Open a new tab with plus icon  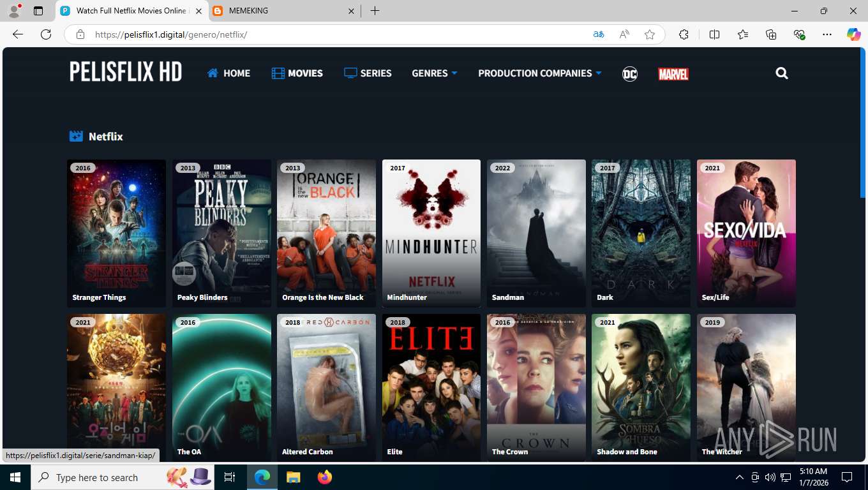tap(375, 11)
